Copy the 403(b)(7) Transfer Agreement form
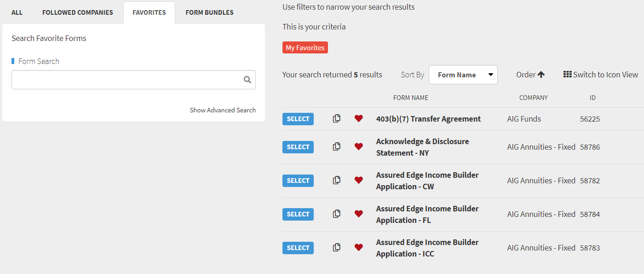This screenshot has width=644, height=274. click(337, 118)
